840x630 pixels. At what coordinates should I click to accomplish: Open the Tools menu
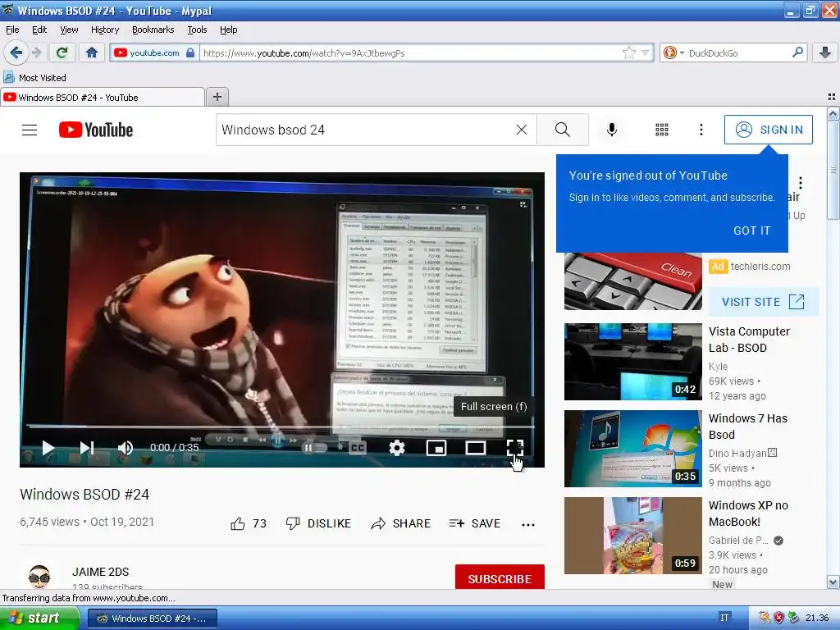click(x=197, y=30)
